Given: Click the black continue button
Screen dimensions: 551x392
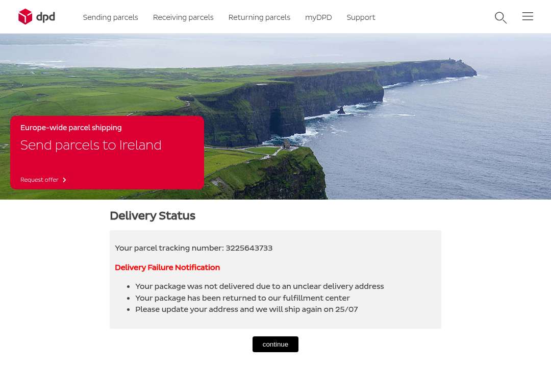Looking at the screenshot, I should click(x=275, y=344).
